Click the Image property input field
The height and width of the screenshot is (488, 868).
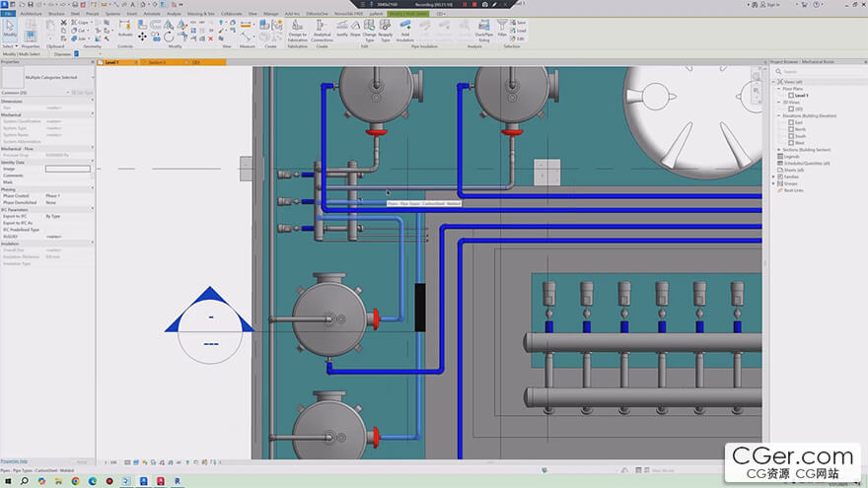point(67,169)
